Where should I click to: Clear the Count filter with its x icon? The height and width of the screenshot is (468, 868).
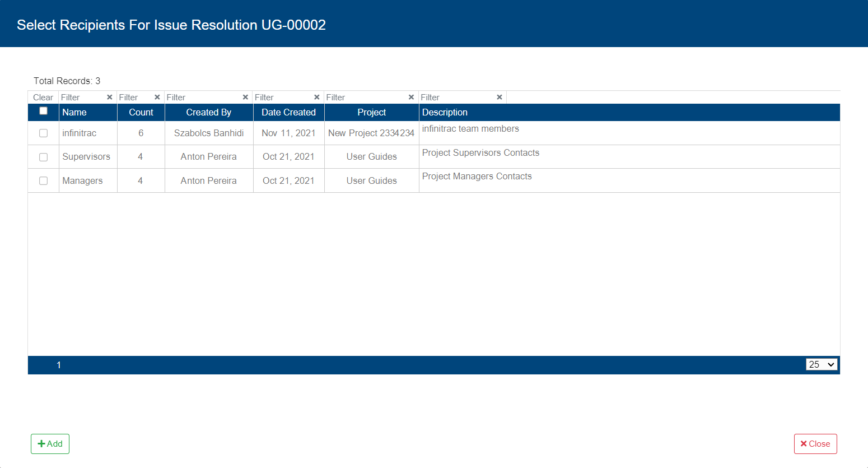(157, 98)
